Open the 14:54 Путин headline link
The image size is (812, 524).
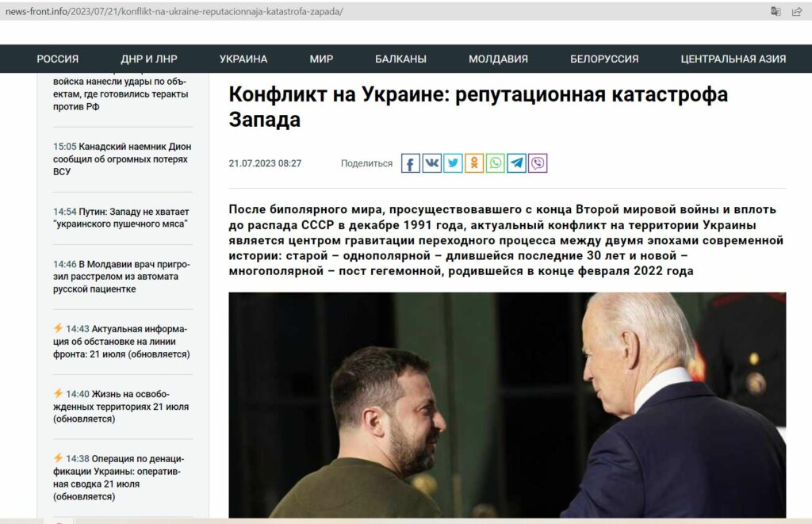tap(121, 218)
